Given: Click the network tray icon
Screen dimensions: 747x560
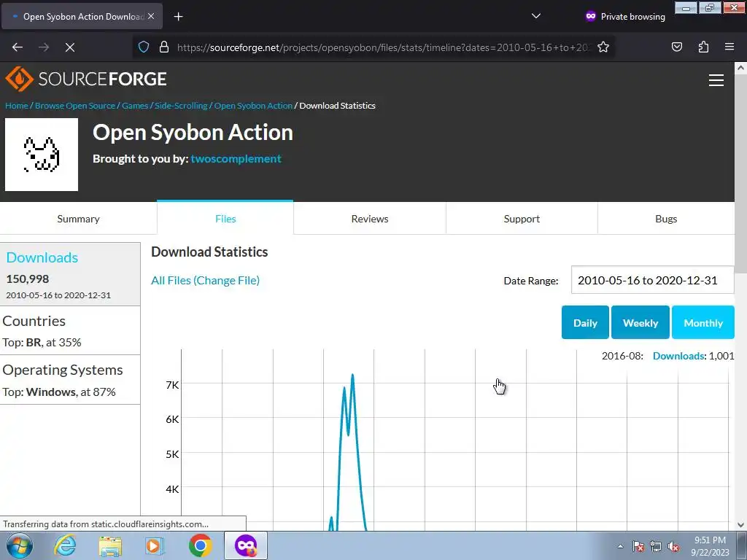Looking at the screenshot, I should coord(656,546).
